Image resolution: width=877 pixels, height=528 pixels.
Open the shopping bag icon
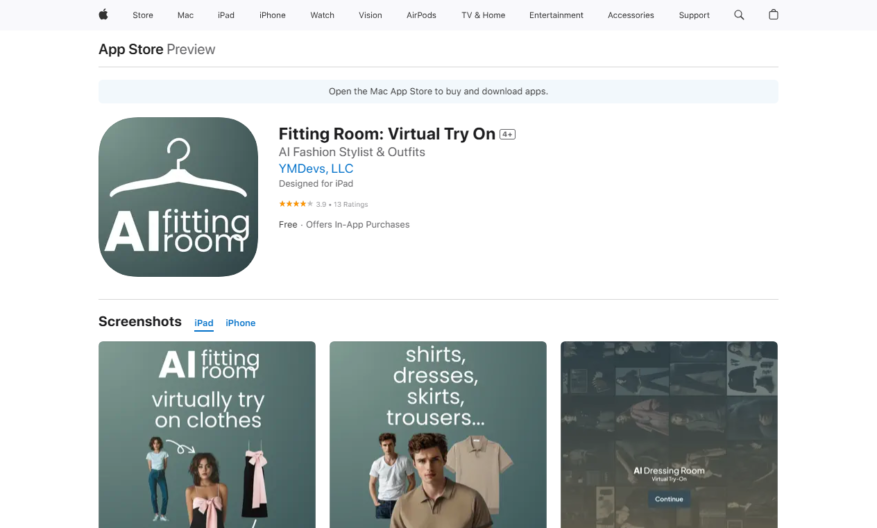[x=774, y=15]
